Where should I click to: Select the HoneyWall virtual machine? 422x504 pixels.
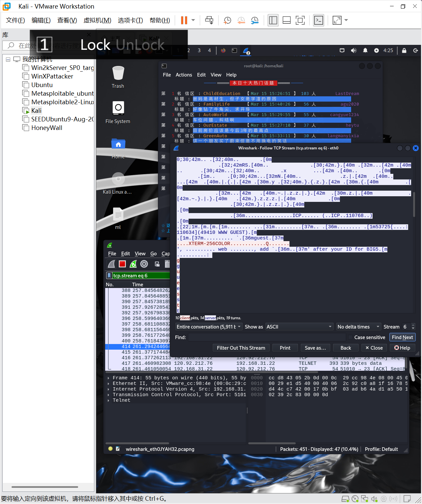[x=46, y=128]
